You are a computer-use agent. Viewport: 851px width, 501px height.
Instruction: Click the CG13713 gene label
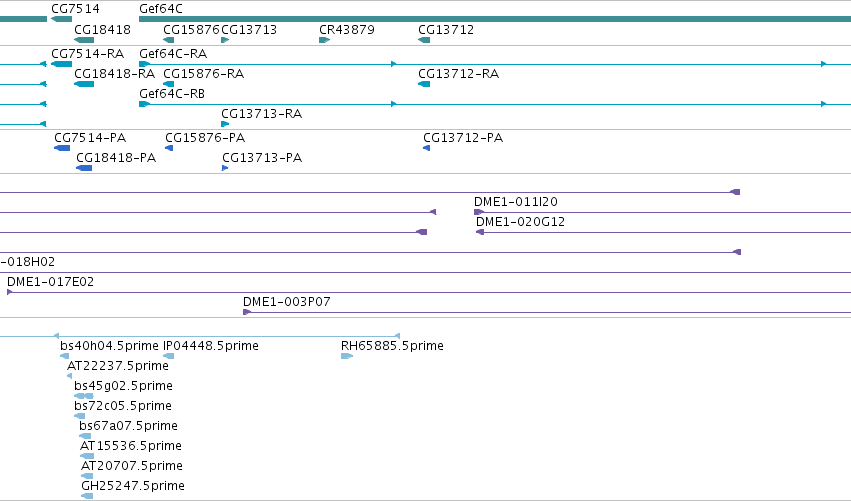click(x=249, y=29)
